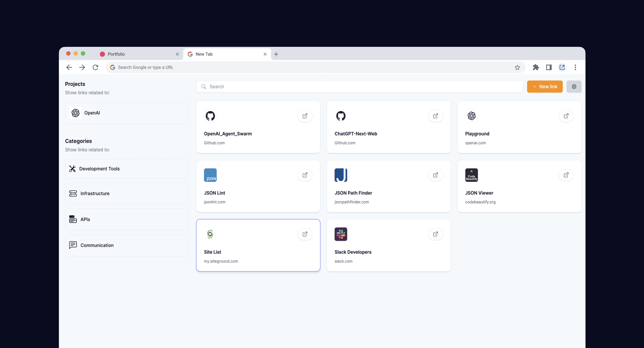
Task: Switch to the Portfolio tab
Action: [116, 54]
